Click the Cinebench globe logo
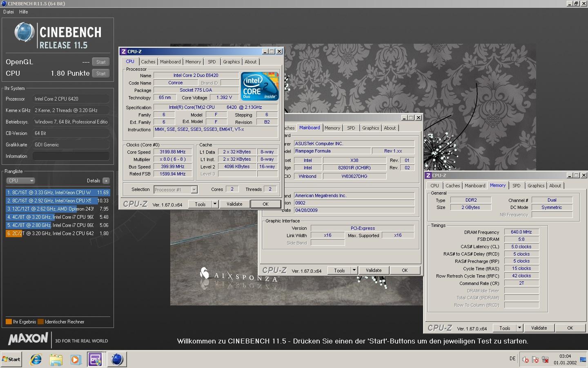 [24, 32]
